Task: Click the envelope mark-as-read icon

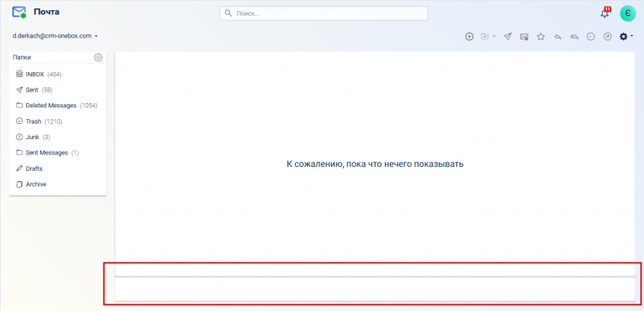Action: [x=523, y=37]
